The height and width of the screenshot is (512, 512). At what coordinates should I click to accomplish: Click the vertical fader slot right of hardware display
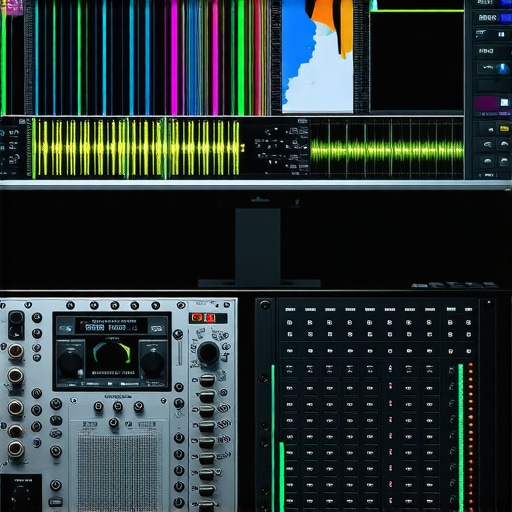(x=179, y=352)
